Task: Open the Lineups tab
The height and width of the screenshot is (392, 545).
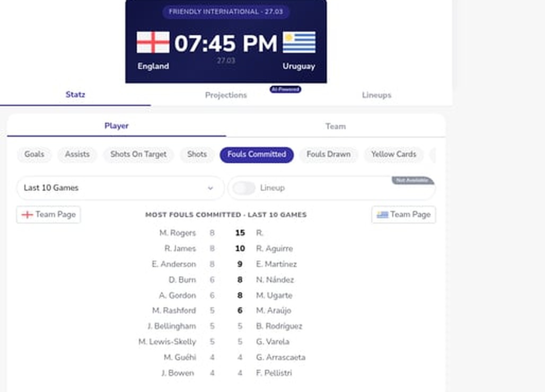Action: tap(376, 95)
